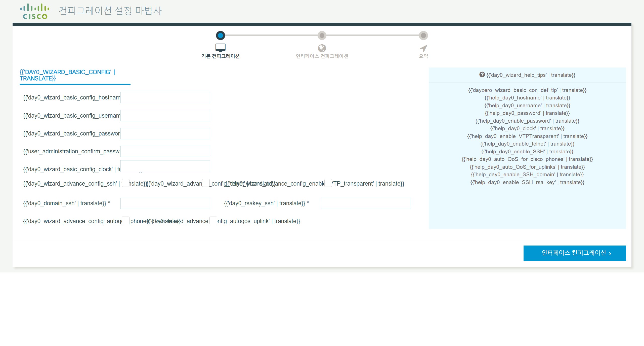Click the help_day0_password tip text
This screenshot has height=346, width=644.
(527, 113)
